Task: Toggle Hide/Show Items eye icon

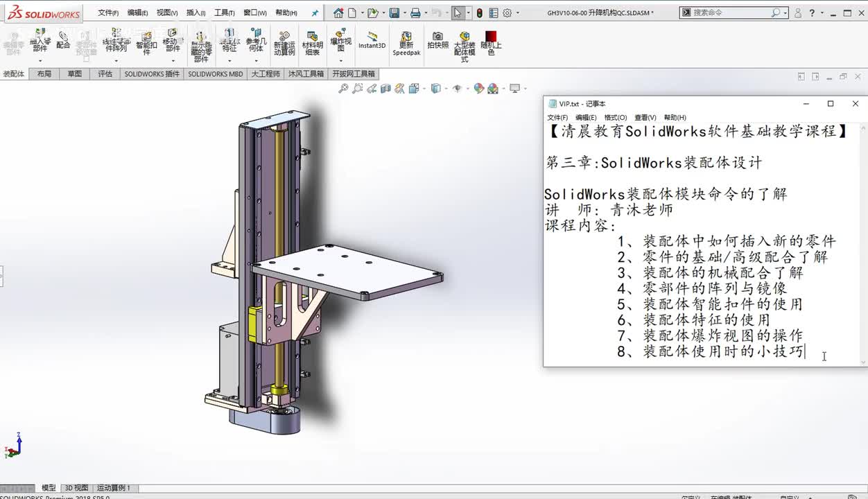Action: point(457,88)
